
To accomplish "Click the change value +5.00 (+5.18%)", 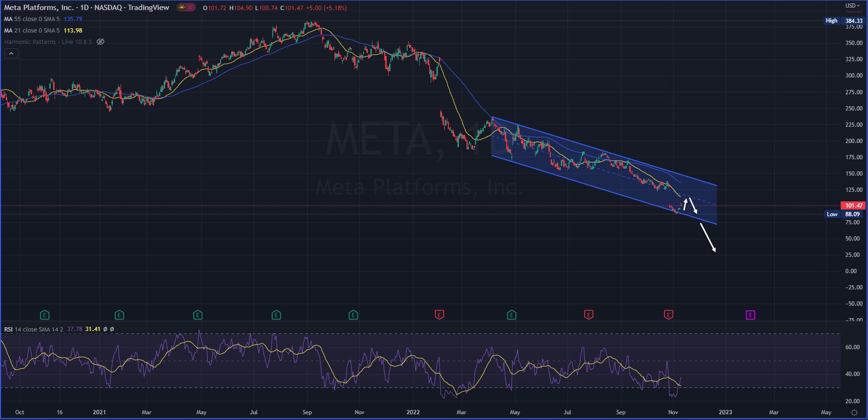I will pos(327,8).
